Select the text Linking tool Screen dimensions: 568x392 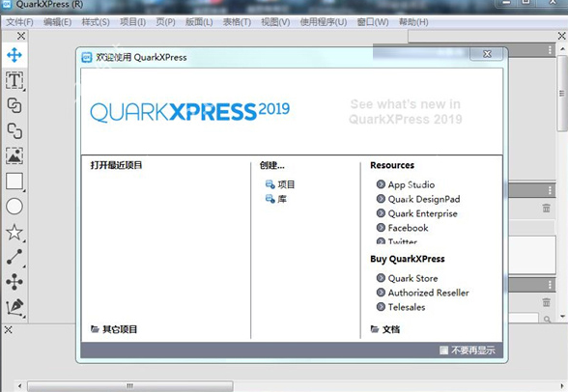(14, 105)
